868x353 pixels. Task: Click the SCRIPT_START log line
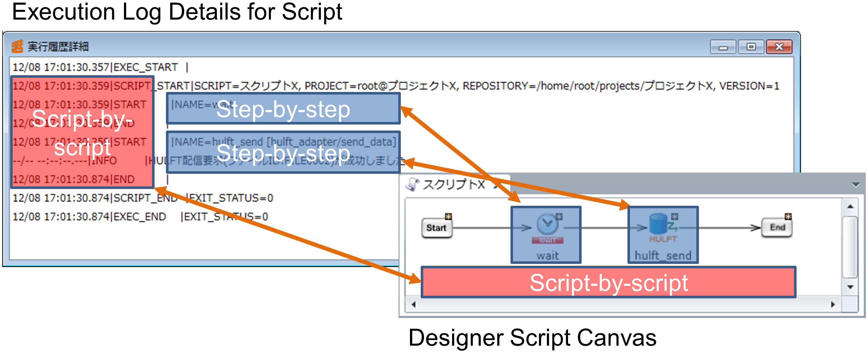[395, 86]
